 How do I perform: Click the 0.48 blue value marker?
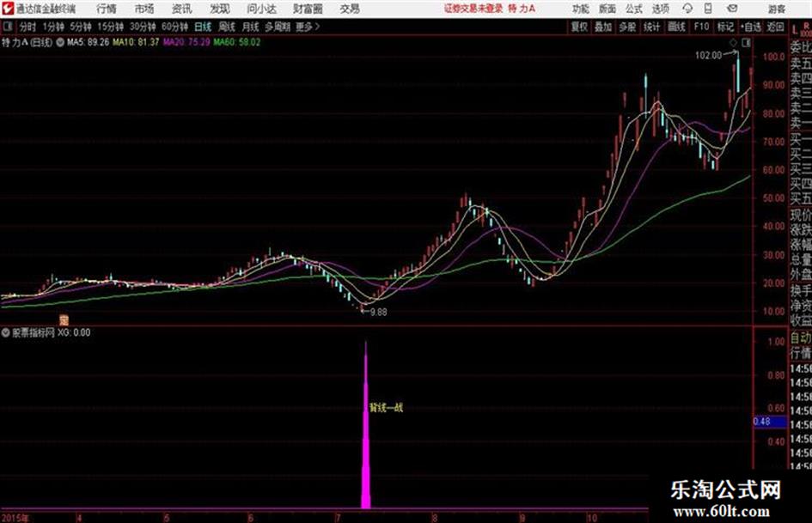[x=770, y=422]
